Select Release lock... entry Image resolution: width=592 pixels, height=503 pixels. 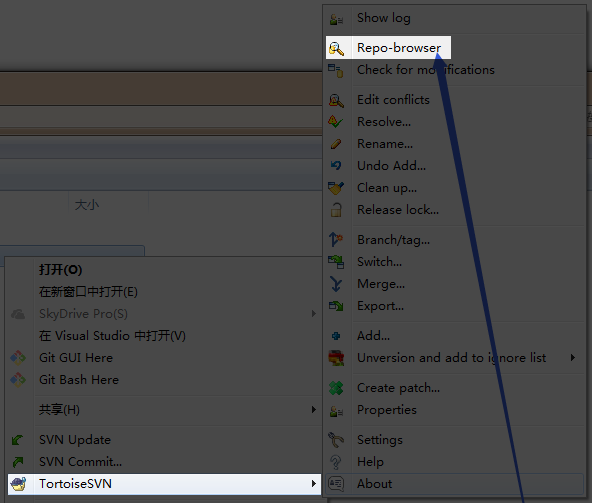point(398,210)
